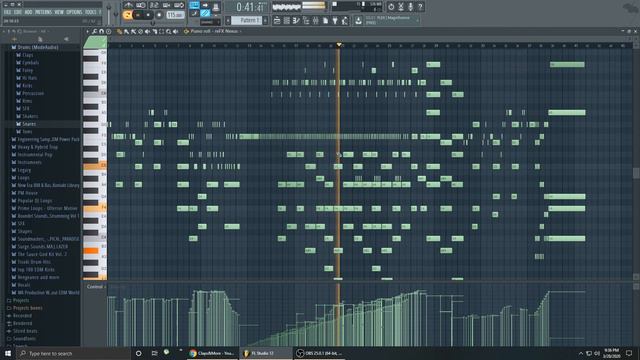Select the Snares folder in browser
Image resolution: width=640 pixels, height=360 pixels.
(29, 124)
